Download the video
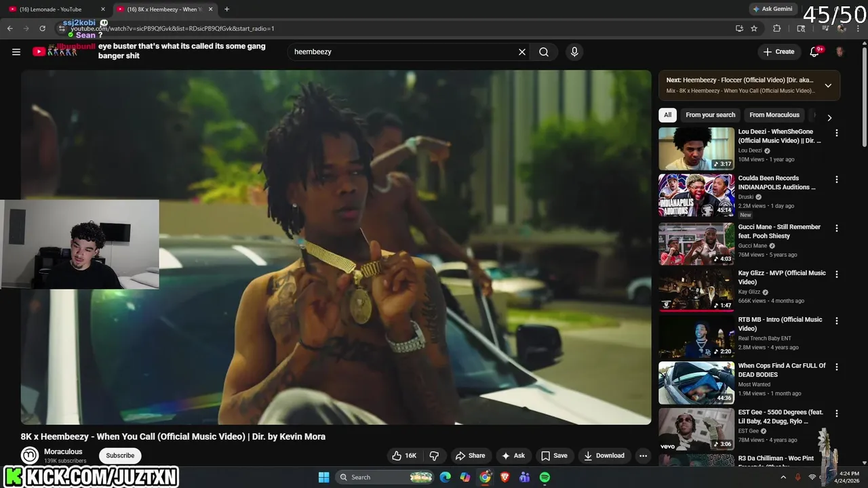The height and width of the screenshot is (488, 868). coord(604,455)
